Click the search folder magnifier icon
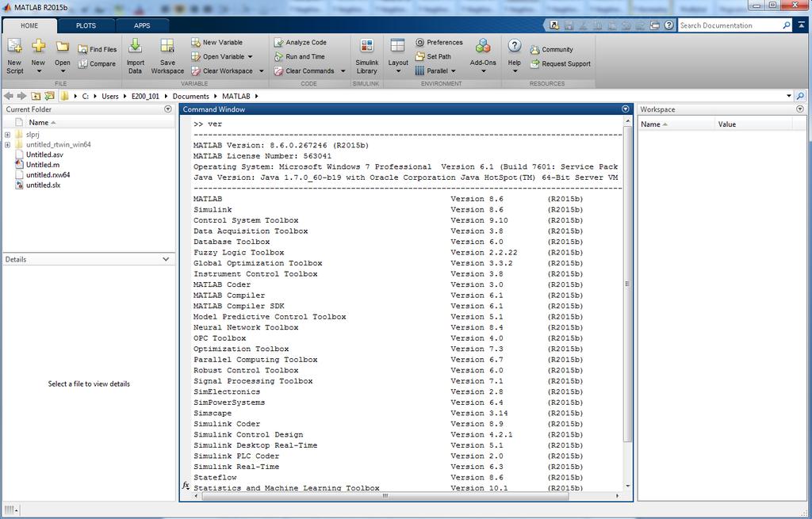The width and height of the screenshot is (812, 519). click(x=801, y=96)
